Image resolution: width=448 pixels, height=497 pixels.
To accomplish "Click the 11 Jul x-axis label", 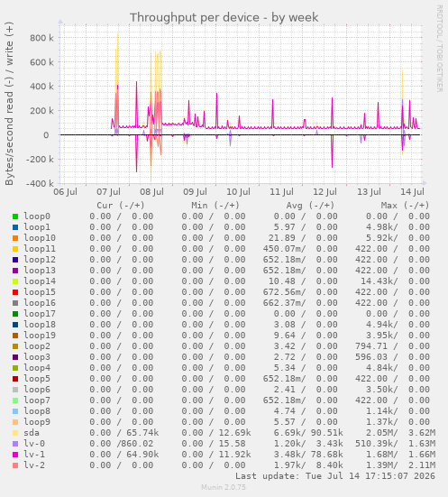I will coord(281,192).
